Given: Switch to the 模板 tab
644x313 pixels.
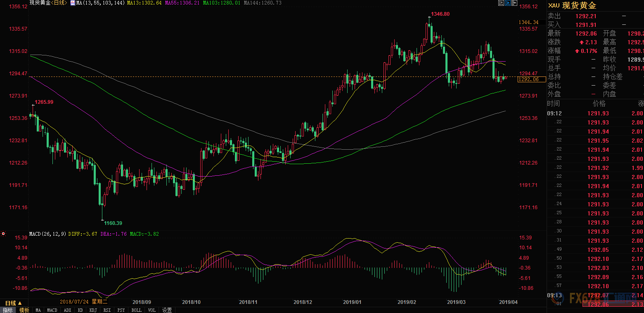Looking at the screenshot, I should (x=24, y=310).
